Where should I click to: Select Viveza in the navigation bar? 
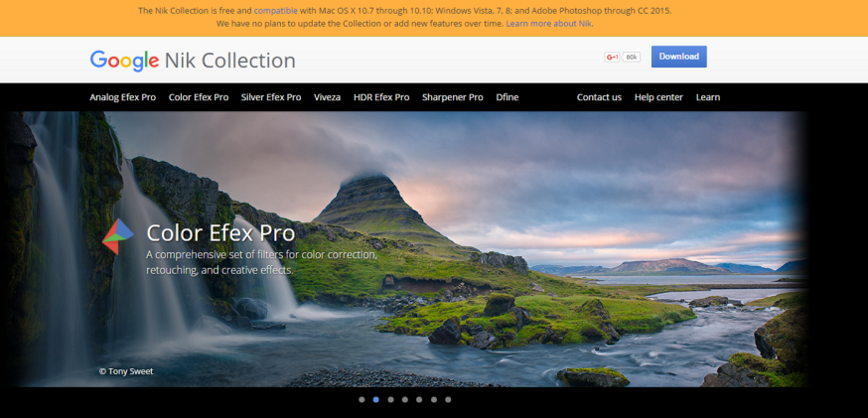click(x=327, y=97)
